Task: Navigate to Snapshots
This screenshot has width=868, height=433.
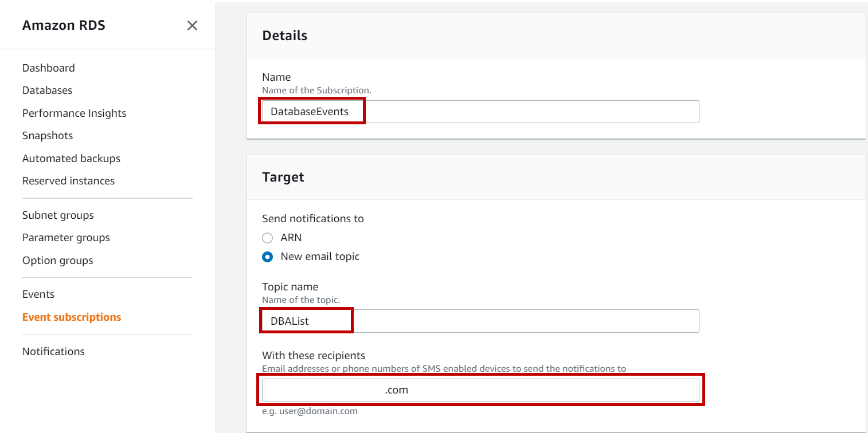Action: tap(48, 136)
